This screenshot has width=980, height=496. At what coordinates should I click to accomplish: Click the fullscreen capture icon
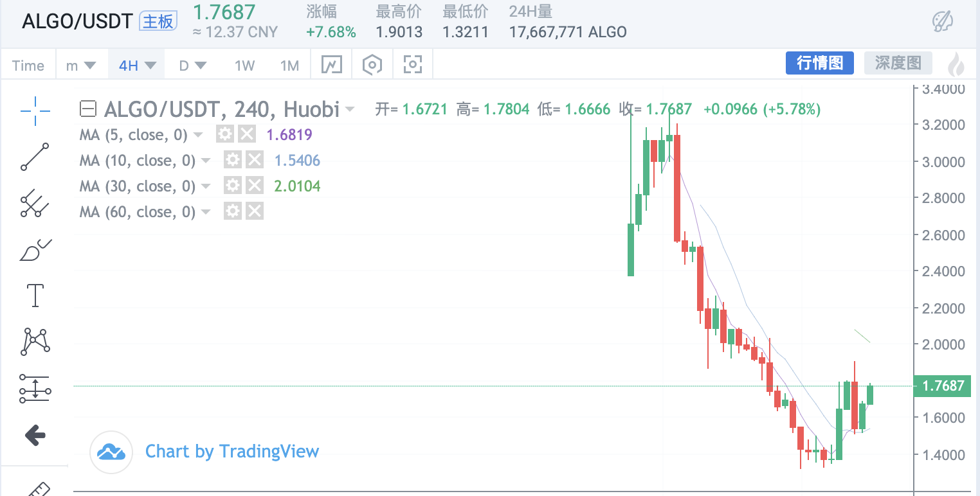[412, 64]
